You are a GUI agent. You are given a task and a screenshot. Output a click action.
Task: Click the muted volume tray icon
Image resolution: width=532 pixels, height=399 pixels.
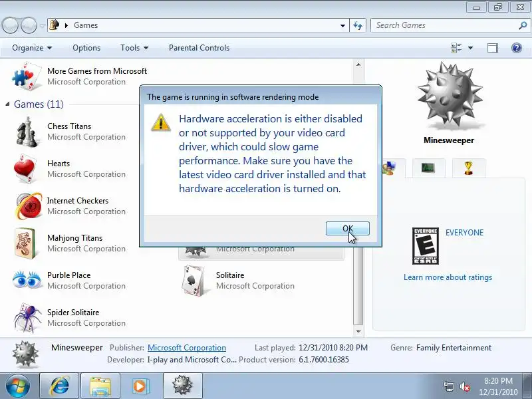click(465, 386)
